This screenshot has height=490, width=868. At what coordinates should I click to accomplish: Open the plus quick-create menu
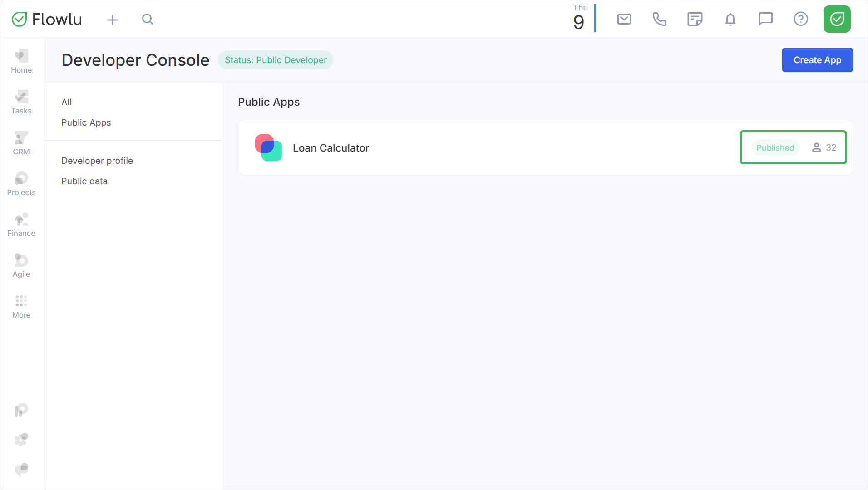tap(113, 20)
